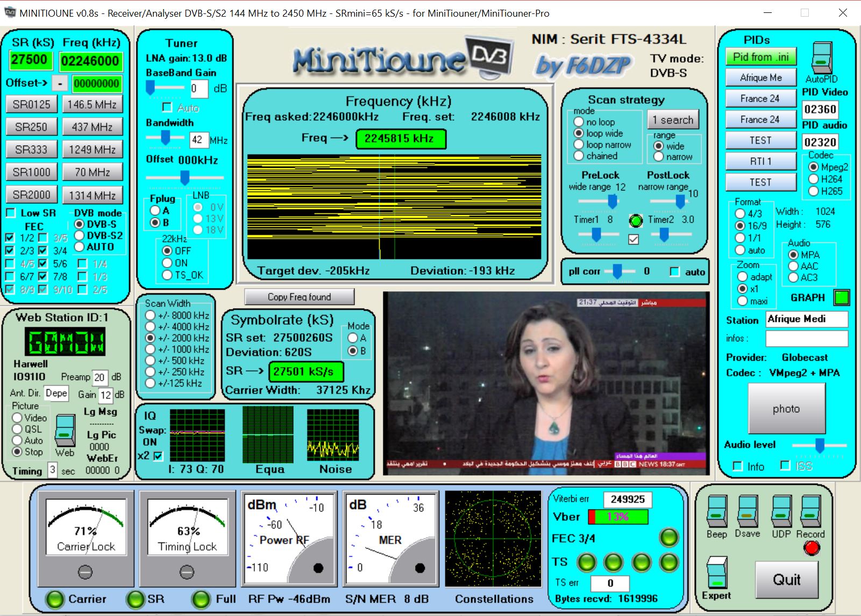Click the green SR indicator LED
The height and width of the screenshot is (616, 861).
click(135, 599)
